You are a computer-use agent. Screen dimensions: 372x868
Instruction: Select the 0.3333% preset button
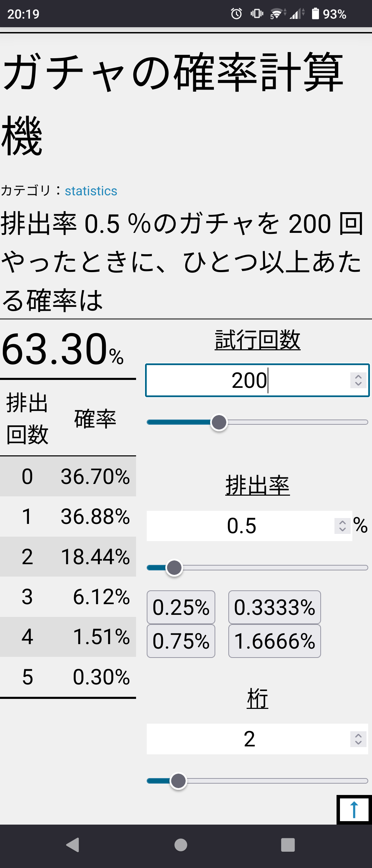point(275,607)
